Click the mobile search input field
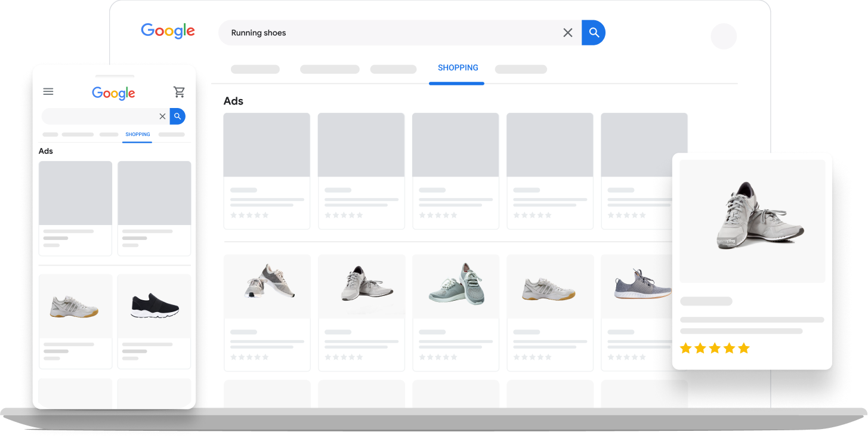This screenshot has width=868, height=438. click(106, 116)
